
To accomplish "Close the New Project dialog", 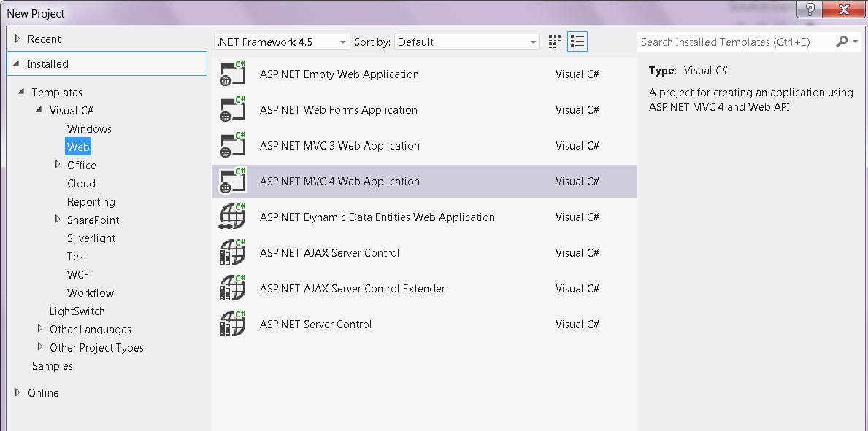I will (x=845, y=9).
